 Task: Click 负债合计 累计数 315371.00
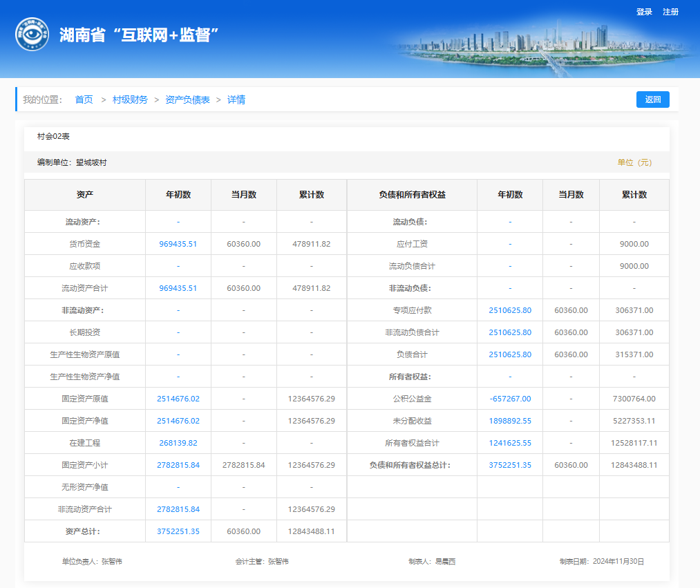634,354
